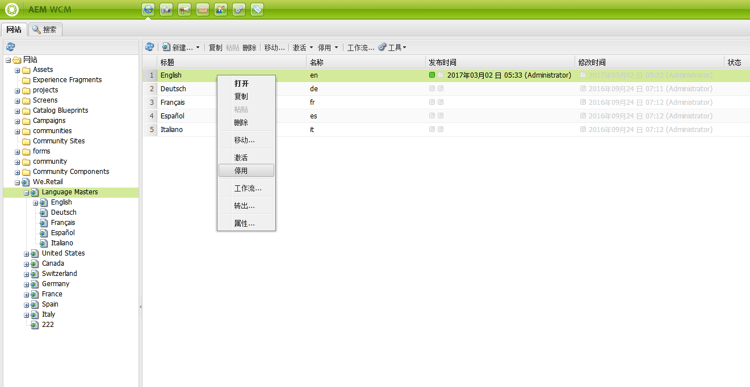Expand the Assets tree node
The image size is (750, 387).
click(x=17, y=70)
